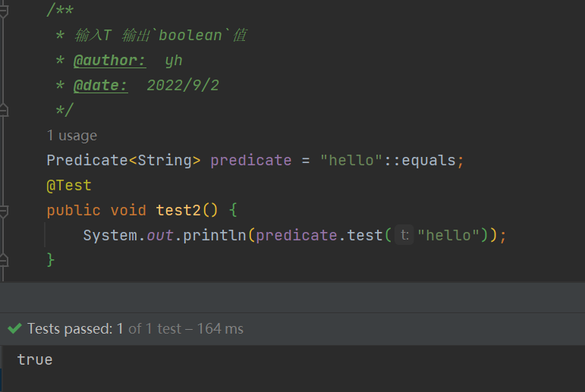Click the @Test annotation
The height and width of the screenshot is (392, 585).
[x=69, y=185]
